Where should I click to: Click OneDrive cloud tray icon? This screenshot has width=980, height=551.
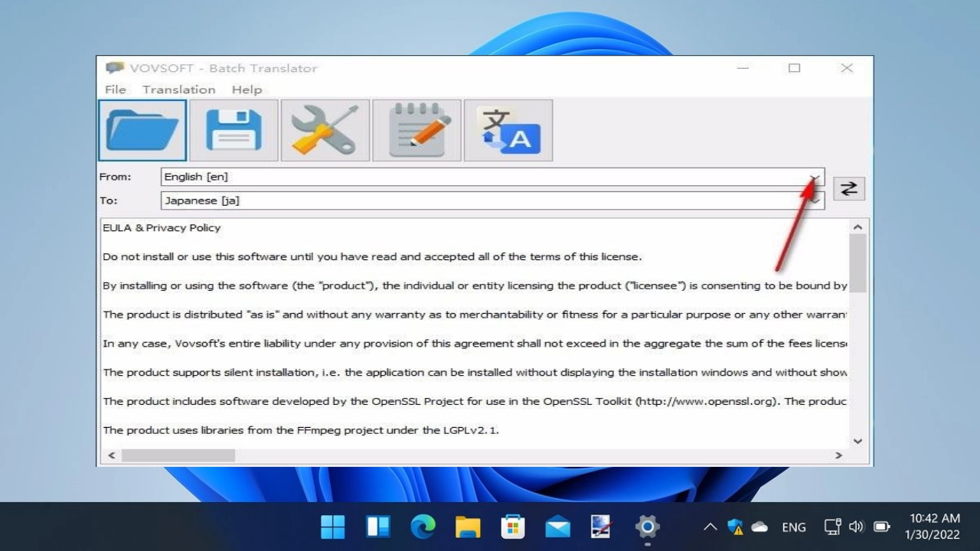click(759, 527)
